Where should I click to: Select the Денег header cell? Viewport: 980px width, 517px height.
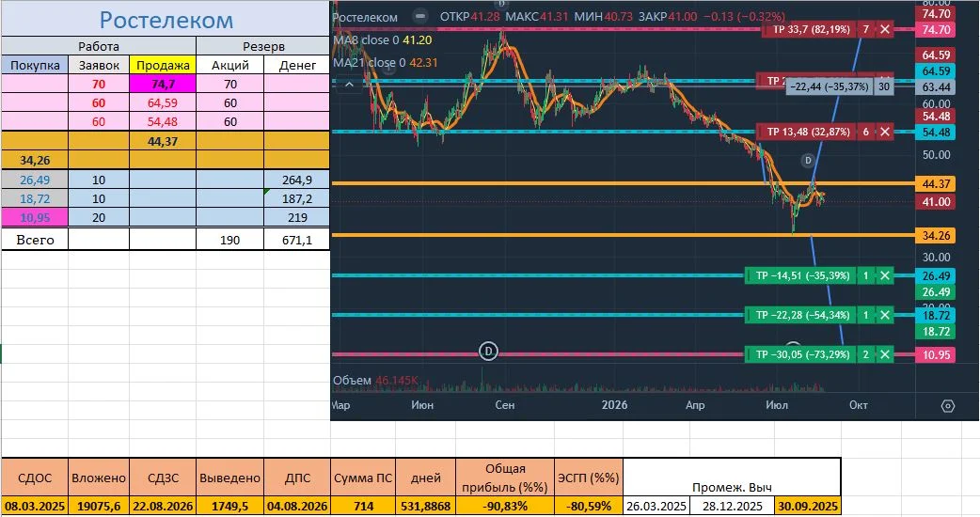click(297, 65)
